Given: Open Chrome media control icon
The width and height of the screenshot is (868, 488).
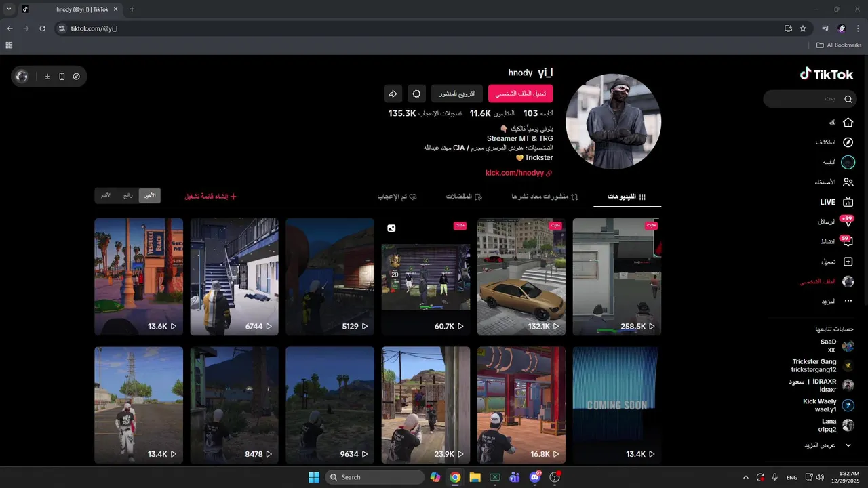Looking at the screenshot, I should pyautogui.click(x=825, y=28).
